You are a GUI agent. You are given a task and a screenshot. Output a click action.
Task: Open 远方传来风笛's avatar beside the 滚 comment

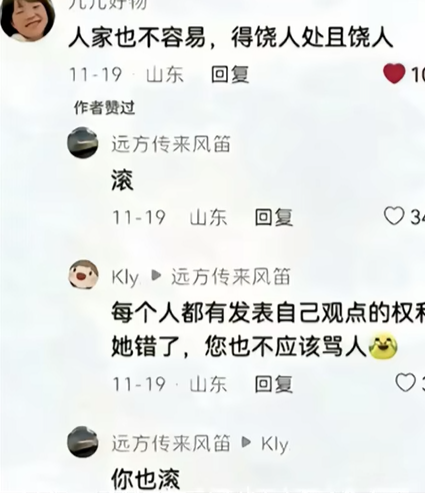coord(83,142)
